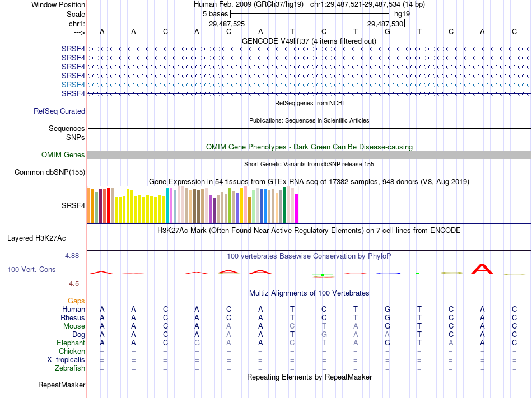Open the light-blue SRSF4 transcript label

73,85
